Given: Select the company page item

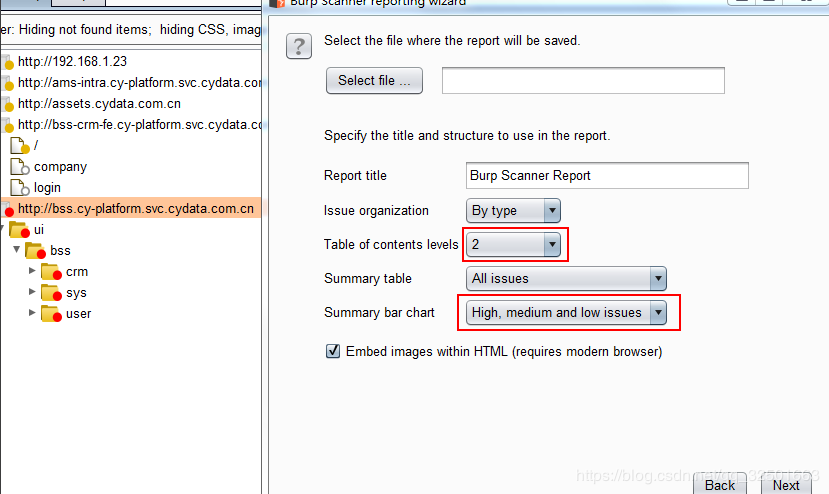Looking at the screenshot, I should click(60, 167).
